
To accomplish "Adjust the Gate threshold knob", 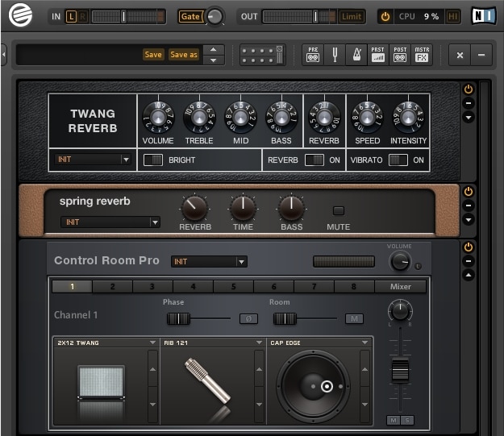I will pyautogui.click(x=215, y=16).
